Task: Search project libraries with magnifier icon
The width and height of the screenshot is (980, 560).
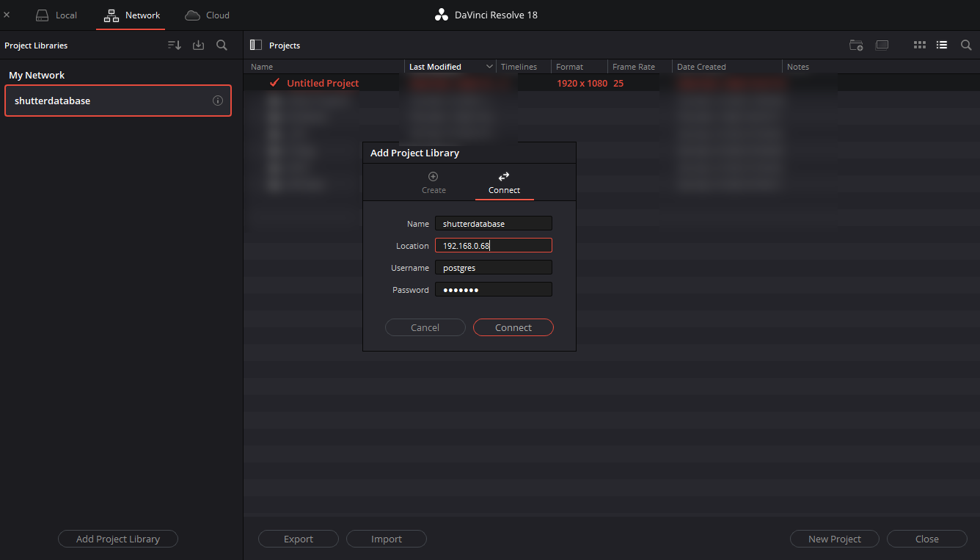Action: 222,46
